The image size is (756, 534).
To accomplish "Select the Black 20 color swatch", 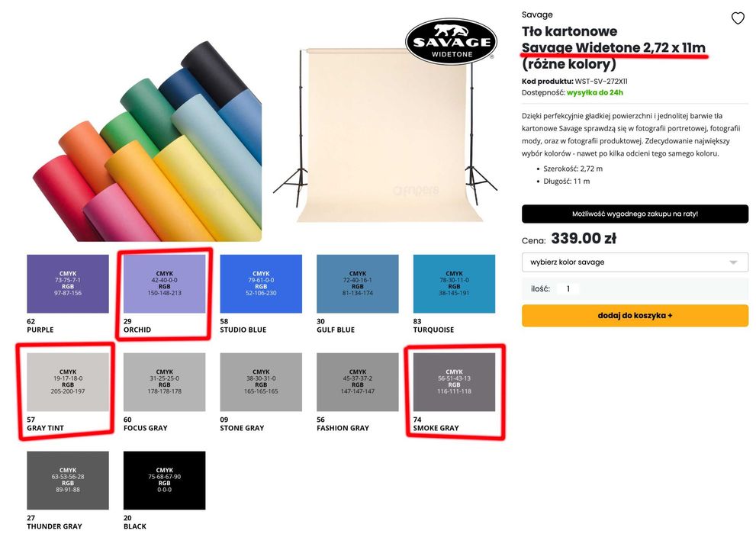I will 165,481.
